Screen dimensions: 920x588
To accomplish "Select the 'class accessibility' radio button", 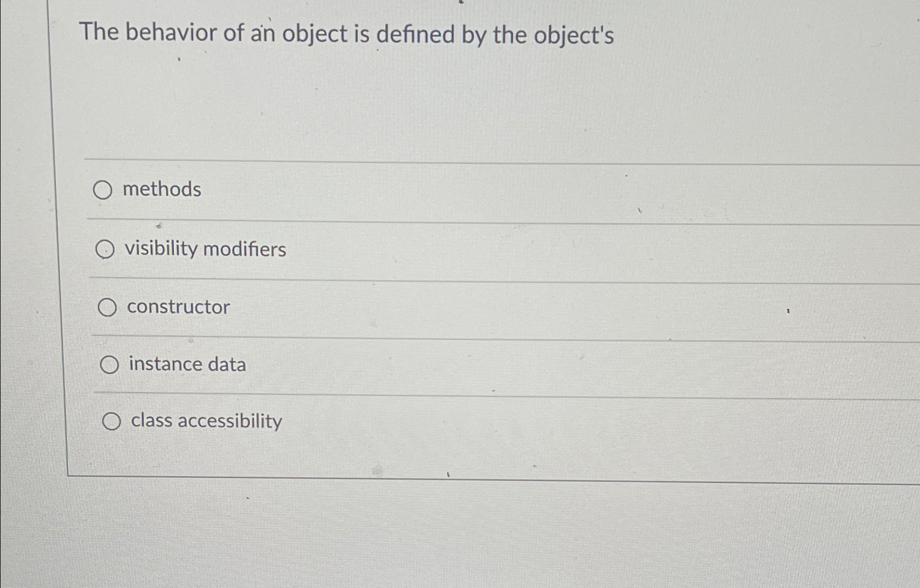I will pos(112,421).
